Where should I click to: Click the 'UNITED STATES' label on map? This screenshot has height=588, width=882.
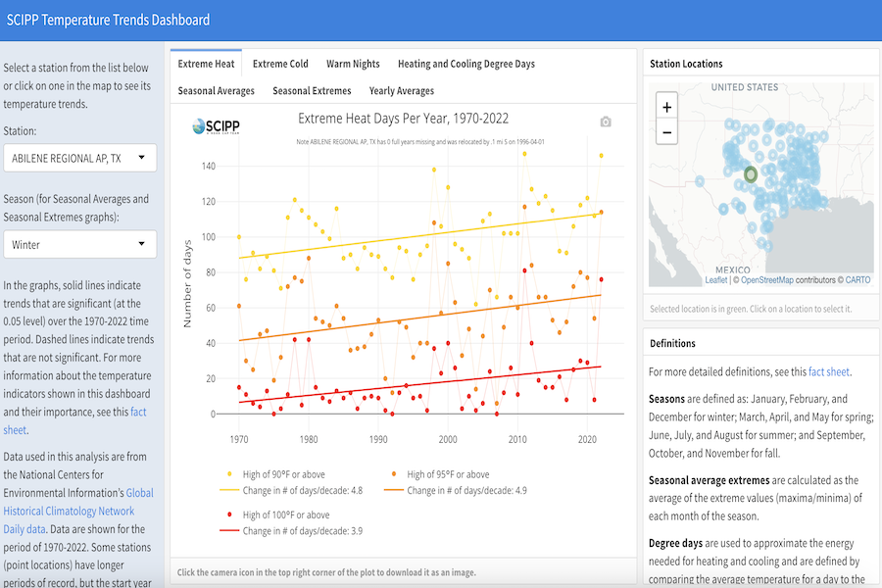coord(744,87)
